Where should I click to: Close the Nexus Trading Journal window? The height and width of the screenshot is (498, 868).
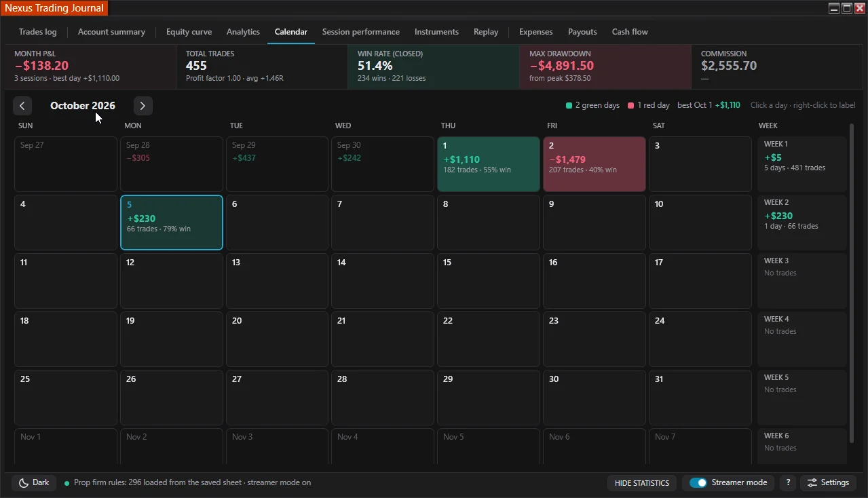point(859,8)
